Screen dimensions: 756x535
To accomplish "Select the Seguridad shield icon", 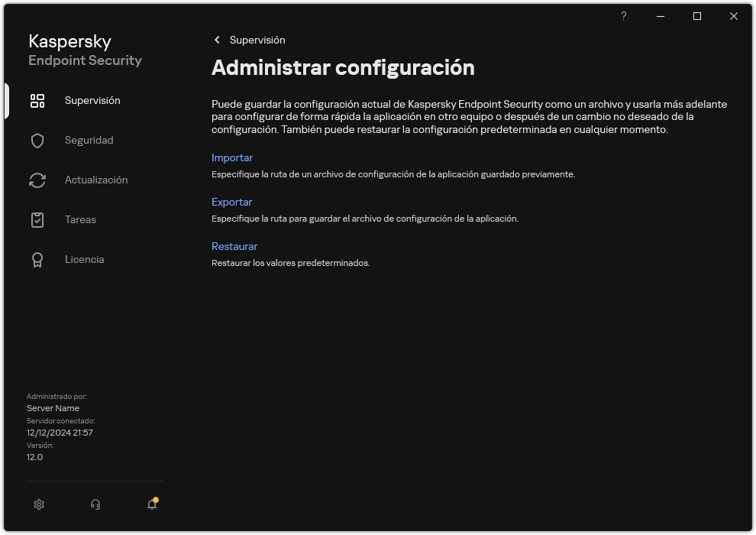I will click(37, 140).
